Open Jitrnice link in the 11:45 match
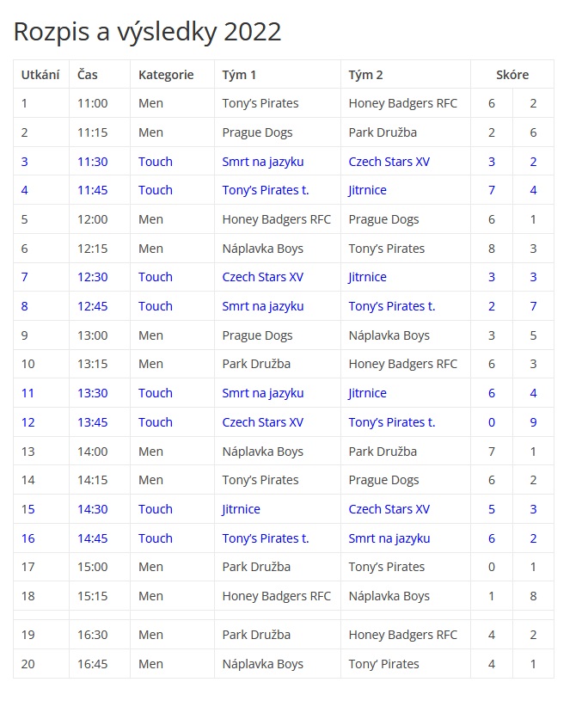This screenshot has width=588, height=713. (x=367, y=190)
